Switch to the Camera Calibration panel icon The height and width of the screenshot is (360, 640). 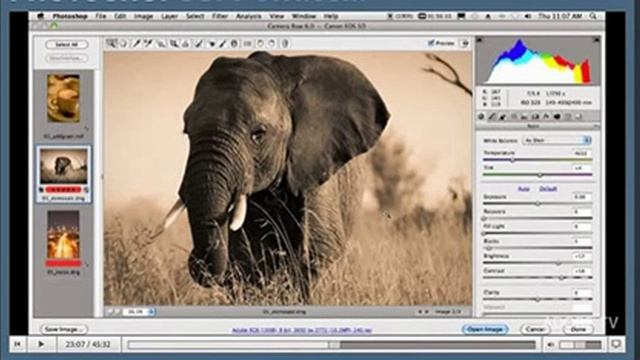coord(557,117)
